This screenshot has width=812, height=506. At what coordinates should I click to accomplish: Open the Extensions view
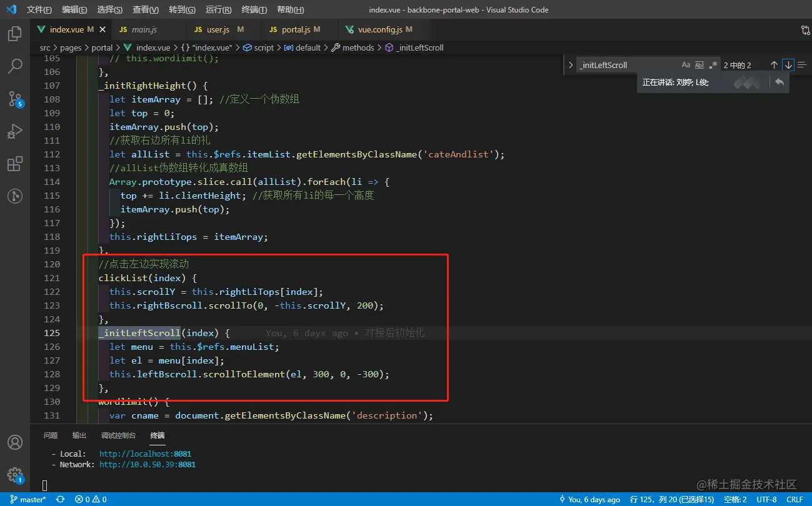pyautogui.click(x=15, y=164)
